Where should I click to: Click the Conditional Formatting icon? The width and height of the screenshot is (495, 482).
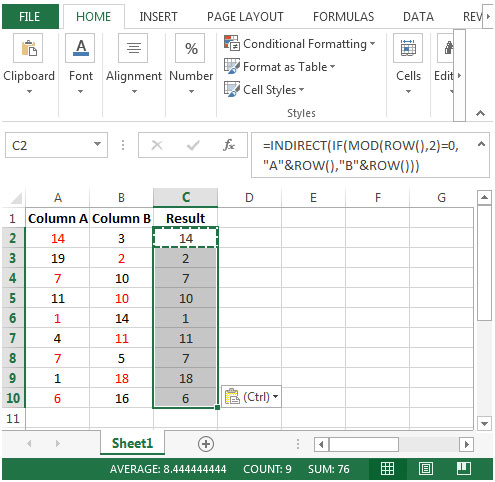(231, 43)
